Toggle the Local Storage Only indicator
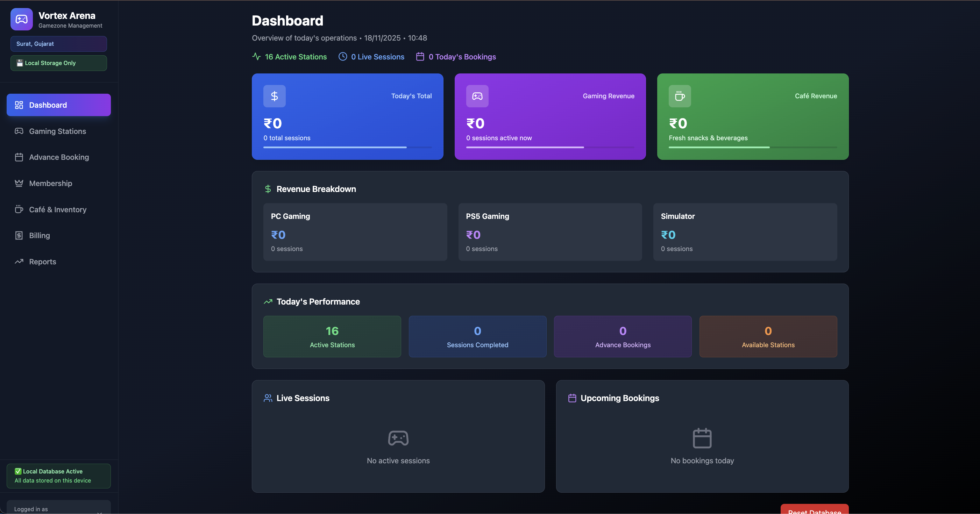Screen dimensions: 980x514 point(58,63)
